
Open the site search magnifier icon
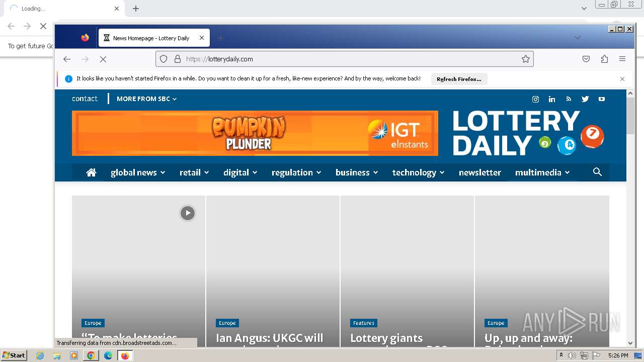click(597, 172)
